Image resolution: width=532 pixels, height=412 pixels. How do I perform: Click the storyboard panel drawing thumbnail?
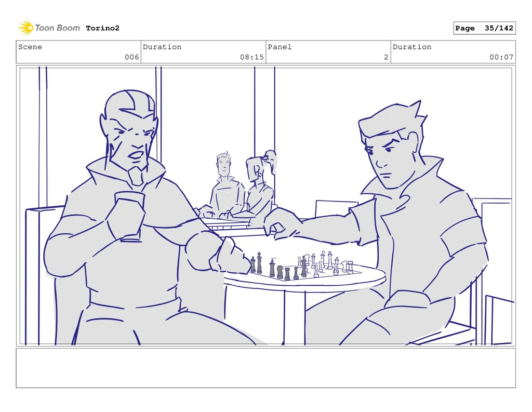265,206
